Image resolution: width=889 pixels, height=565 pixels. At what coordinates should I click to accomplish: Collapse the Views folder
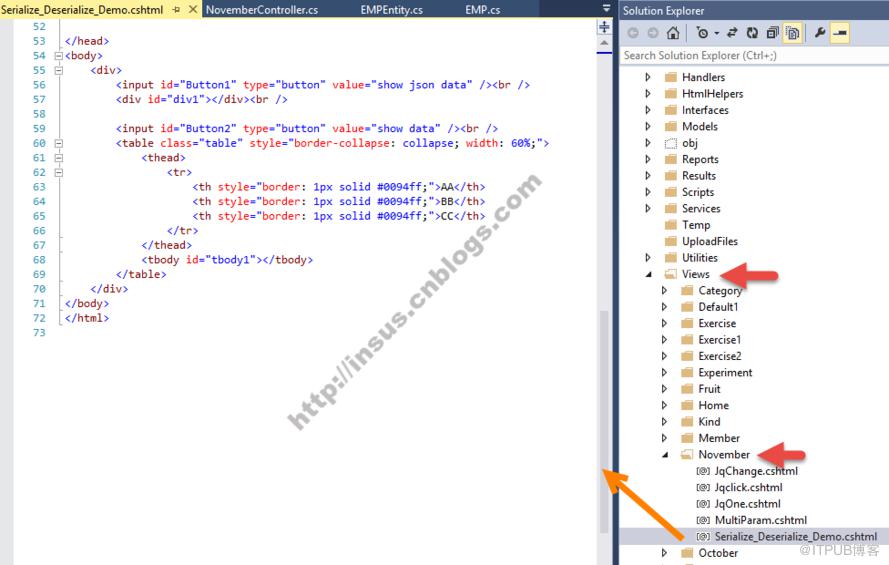649,274
